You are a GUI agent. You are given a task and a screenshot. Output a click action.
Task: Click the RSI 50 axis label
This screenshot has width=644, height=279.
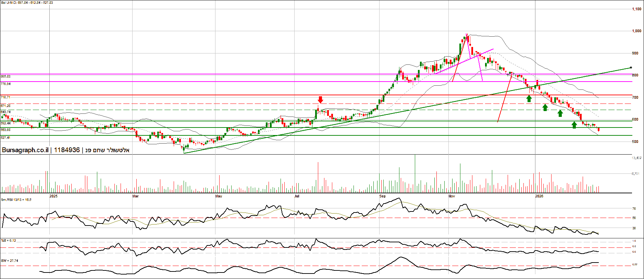tap(634, 218)
